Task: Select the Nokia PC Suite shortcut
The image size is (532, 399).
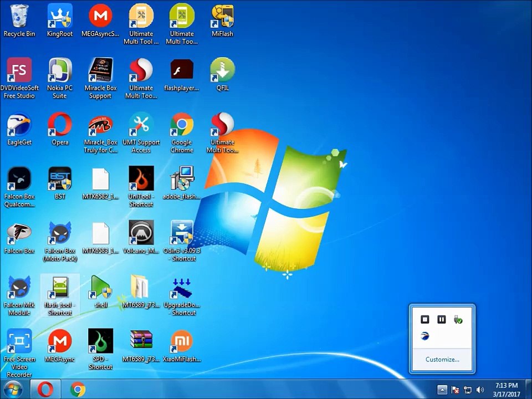Action: tap(60, 78)
